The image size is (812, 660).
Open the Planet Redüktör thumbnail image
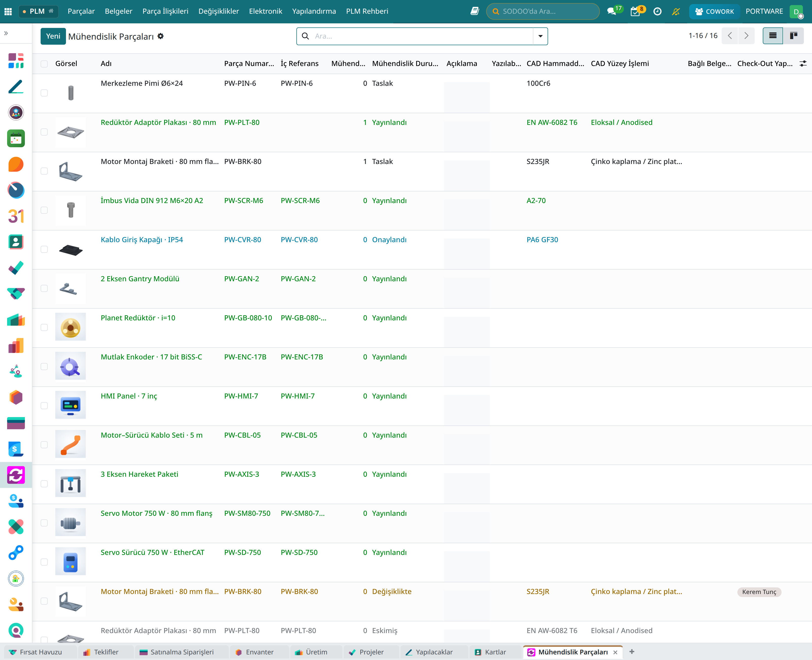[x=70, y=327]
